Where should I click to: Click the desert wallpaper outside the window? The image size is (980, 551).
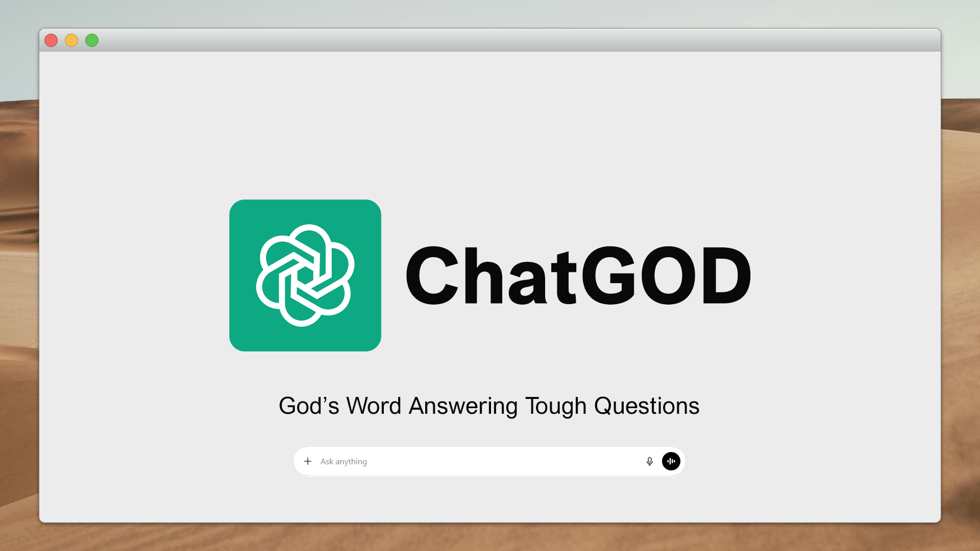(961, 306)
